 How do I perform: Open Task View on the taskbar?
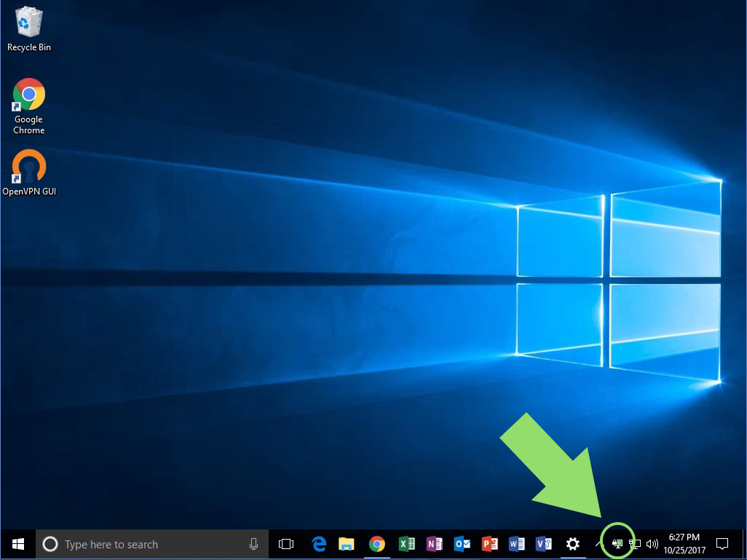coord(286,544)
